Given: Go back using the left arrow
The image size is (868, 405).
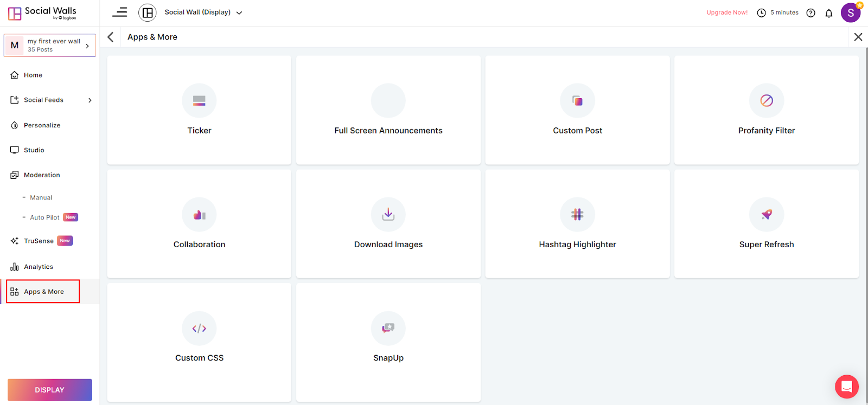Looking at the screenshot, I should (x=111, y=37).
